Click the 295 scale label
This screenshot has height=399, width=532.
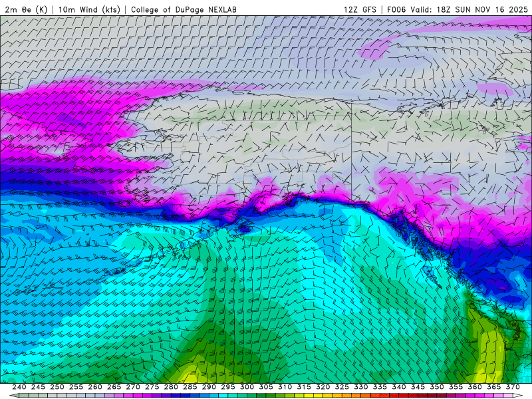tap(228, 387)
